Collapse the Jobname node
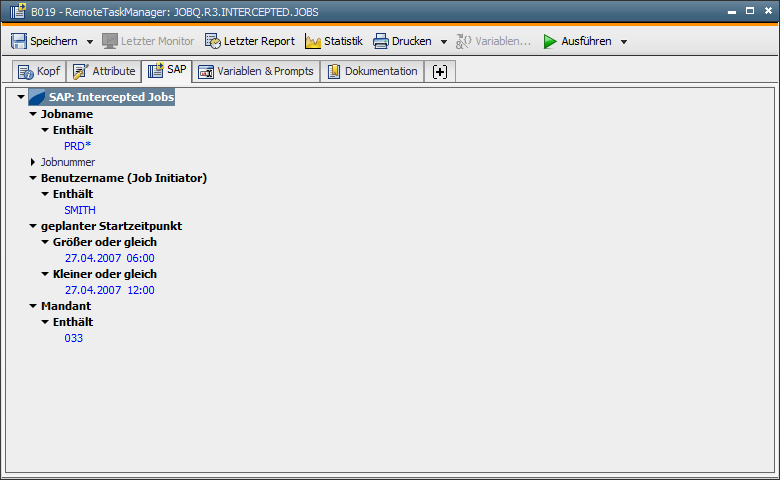This screenshot has height=480, width=780. coord(33,114)
